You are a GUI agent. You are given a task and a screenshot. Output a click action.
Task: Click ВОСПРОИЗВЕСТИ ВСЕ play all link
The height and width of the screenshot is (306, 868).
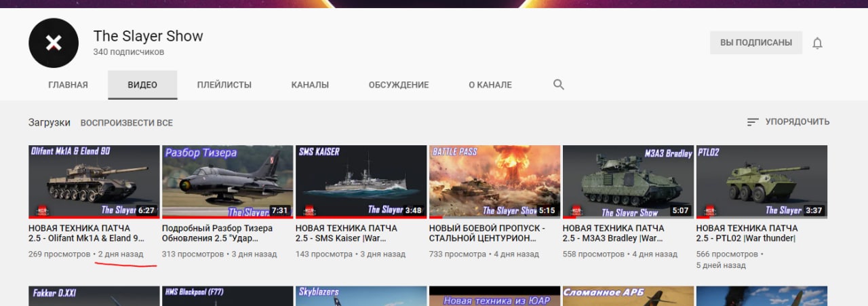tap(127, 123)
